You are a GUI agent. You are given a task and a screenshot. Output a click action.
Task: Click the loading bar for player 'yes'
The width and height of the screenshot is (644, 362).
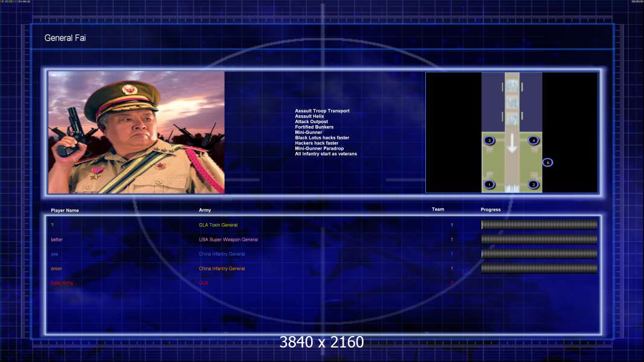[539, 254]
